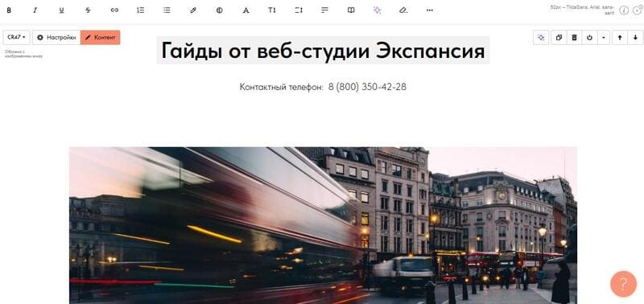The width and height of the screenshot is (644, 304).
Task: Open the text highlight fill icon
Action: point(219,10)
